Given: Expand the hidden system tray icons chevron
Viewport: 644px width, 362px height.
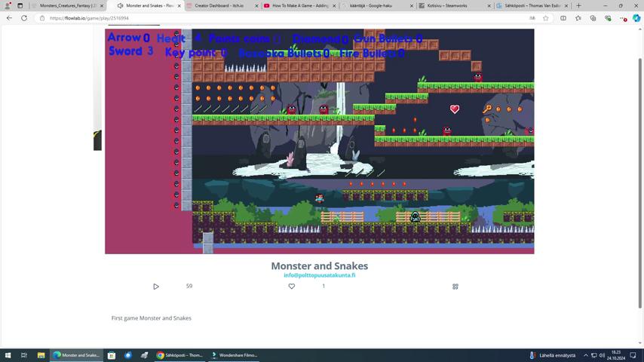Looking at the screenshot, I should point(585,355).
